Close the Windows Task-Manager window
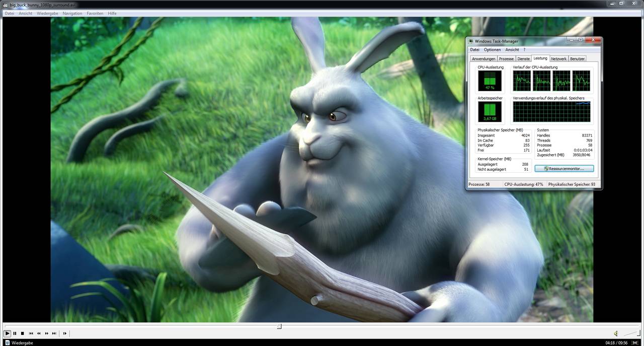 coord(593,40)
